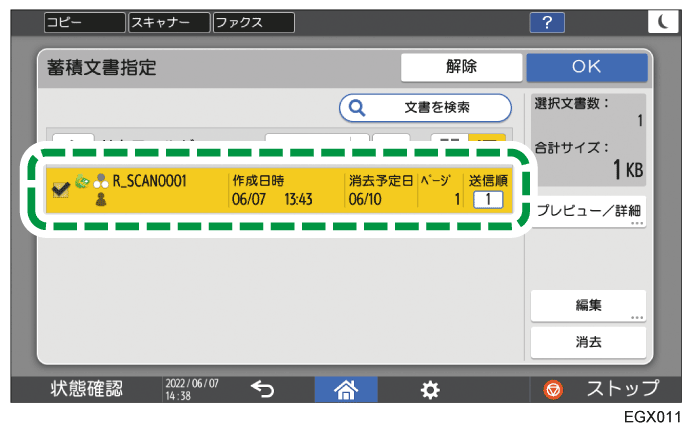Screen dimensions: 691x427
Task: Tap the 選択文書数 label
Action: [x=572, y=104]
